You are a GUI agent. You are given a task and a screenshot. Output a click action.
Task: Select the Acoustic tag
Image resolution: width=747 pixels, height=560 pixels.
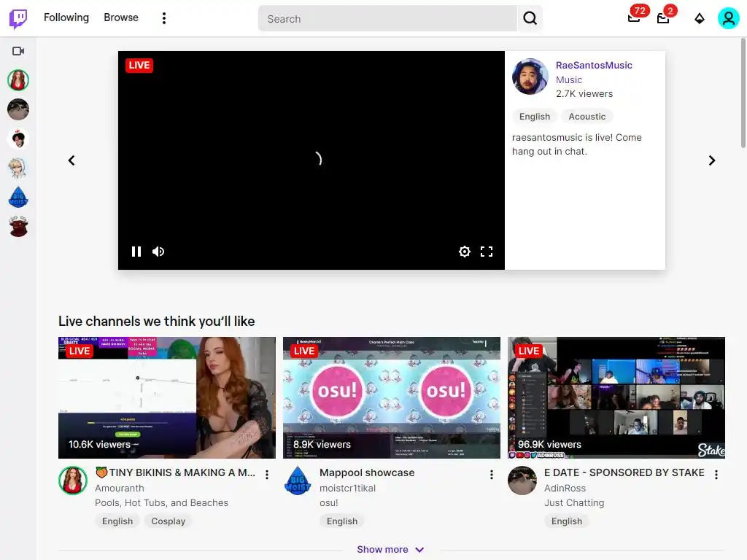click(587, 117)
